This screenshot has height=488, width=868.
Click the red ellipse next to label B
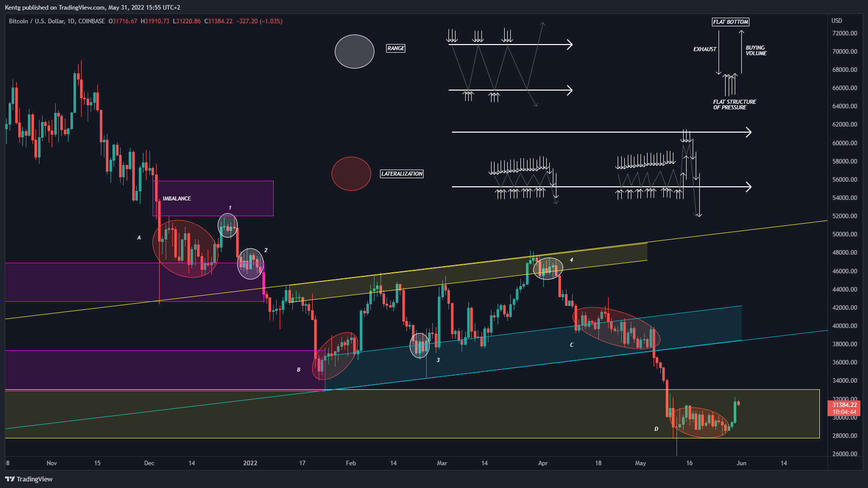[335, 356]
